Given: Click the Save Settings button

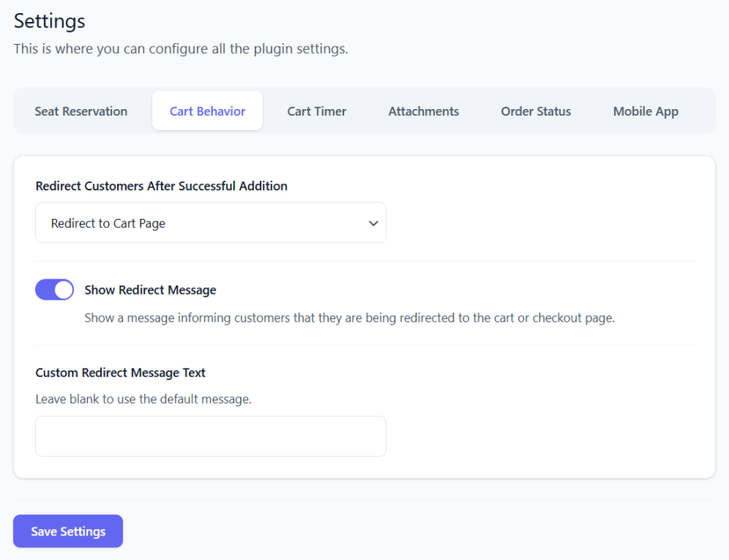Looking at the screenshot, I should 68,532.
